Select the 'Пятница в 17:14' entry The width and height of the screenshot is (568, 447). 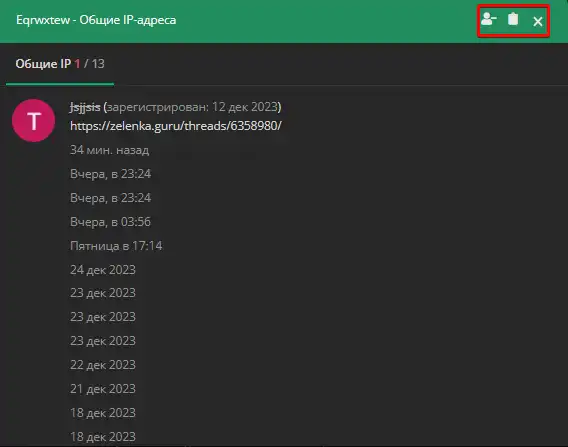[116, 246]
